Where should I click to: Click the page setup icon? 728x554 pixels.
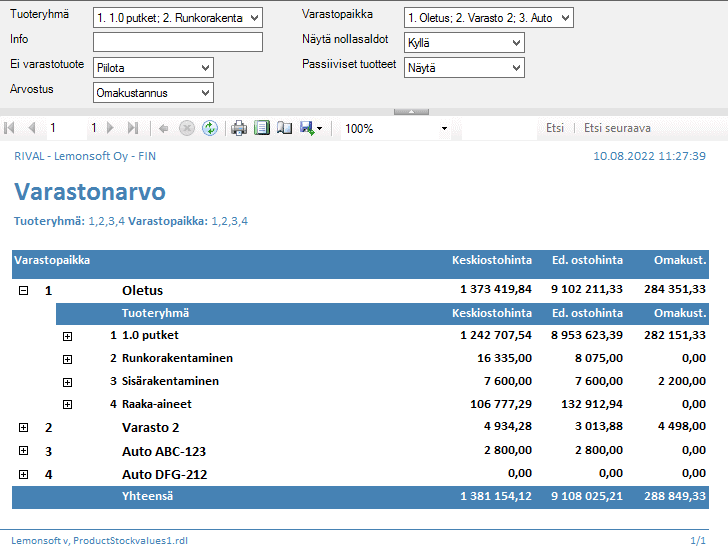(284, 128)
